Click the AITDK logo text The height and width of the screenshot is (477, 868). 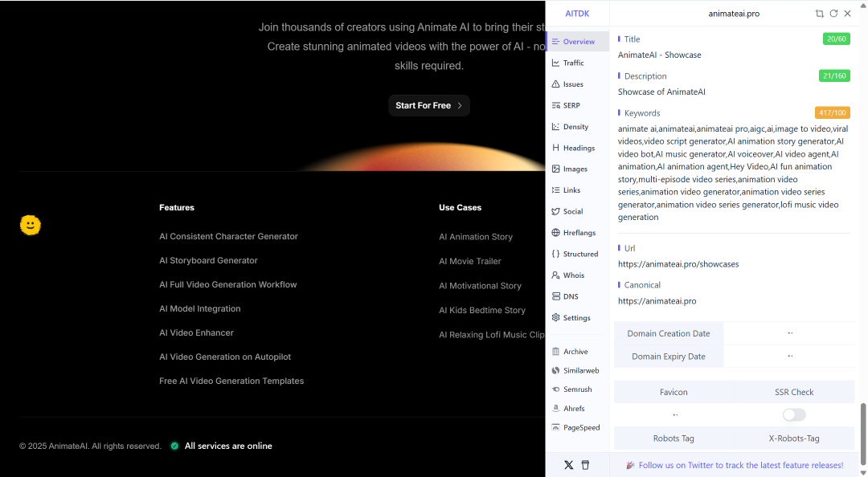[x=577, y=14]
